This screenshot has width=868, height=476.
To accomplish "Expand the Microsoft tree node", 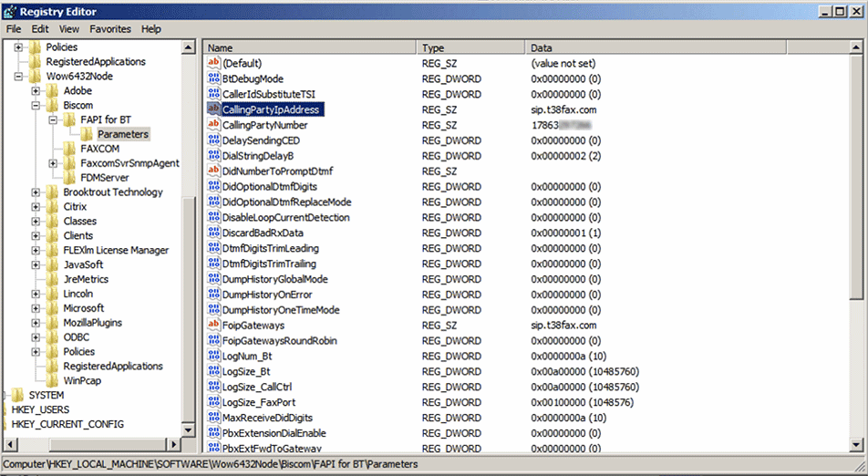I will tap(36, 308).
